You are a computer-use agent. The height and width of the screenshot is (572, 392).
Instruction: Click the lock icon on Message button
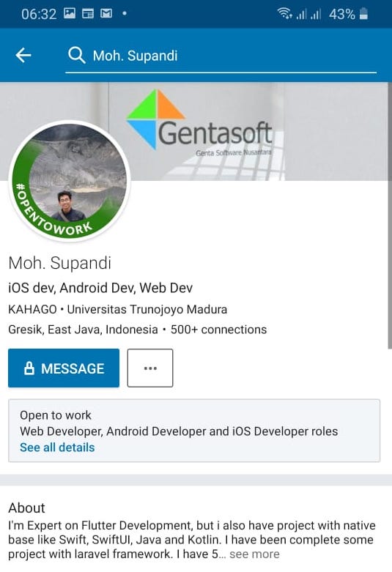pos(29,368)
